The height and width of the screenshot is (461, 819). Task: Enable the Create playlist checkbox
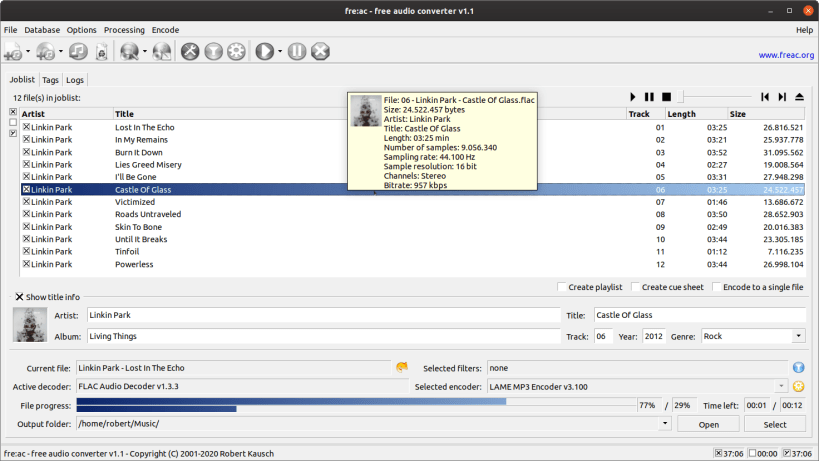click(561, 287)
